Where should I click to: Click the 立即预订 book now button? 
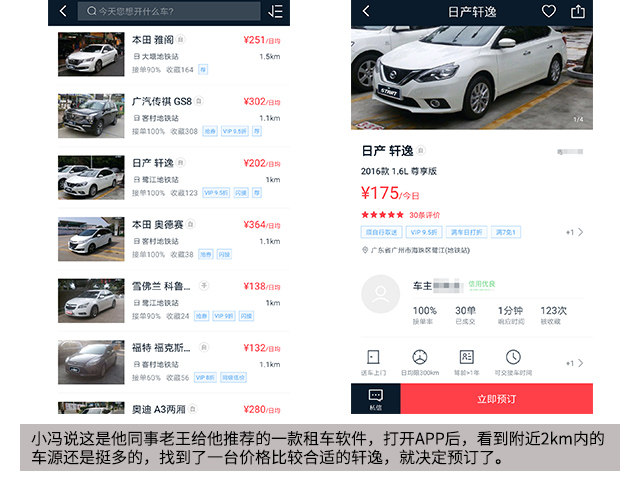click(496, 399)
